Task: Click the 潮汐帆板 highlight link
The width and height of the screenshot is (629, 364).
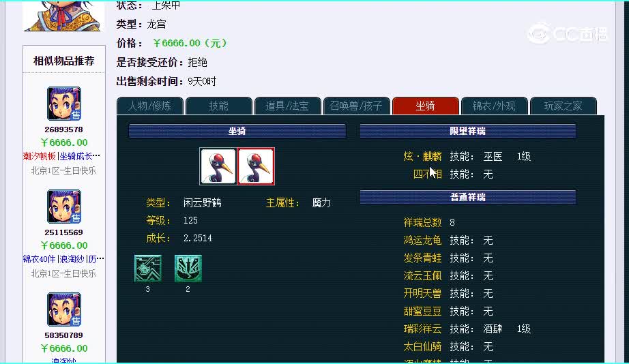Action: tap(40, 156)
